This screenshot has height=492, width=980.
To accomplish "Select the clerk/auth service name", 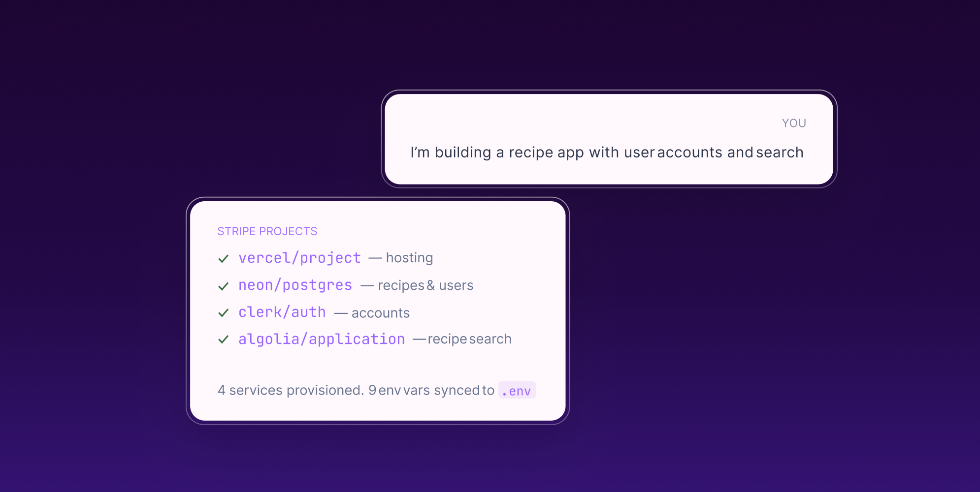I will pyautogui.click(x=282, y=312).
